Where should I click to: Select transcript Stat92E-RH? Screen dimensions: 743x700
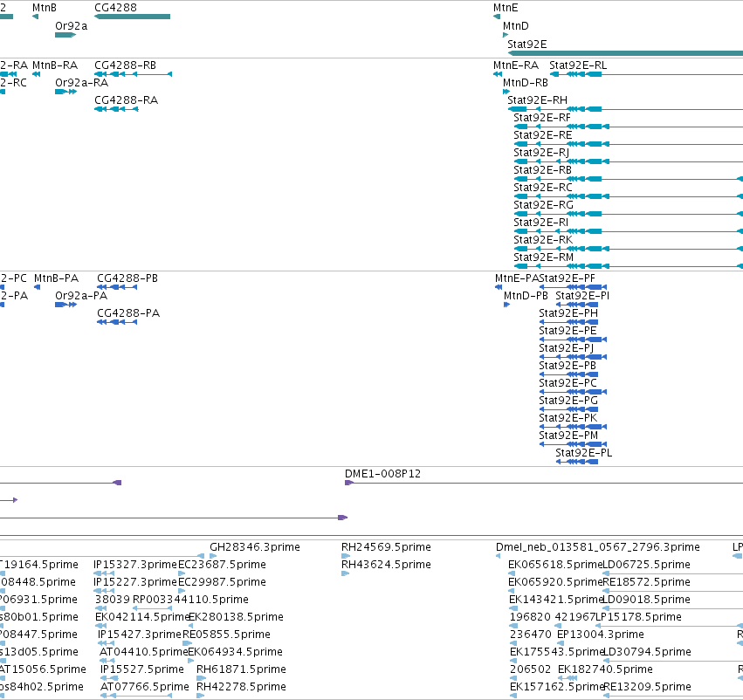click(537, 100)
